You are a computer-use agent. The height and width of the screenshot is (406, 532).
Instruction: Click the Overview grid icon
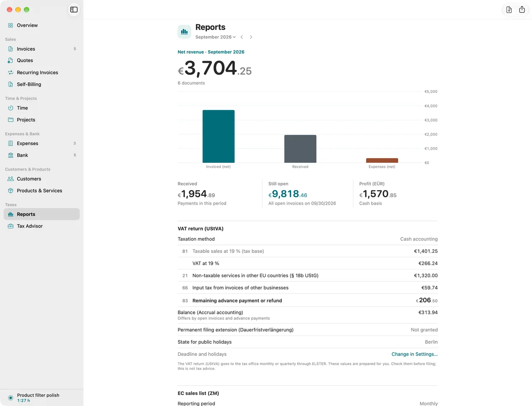(11, 25)
